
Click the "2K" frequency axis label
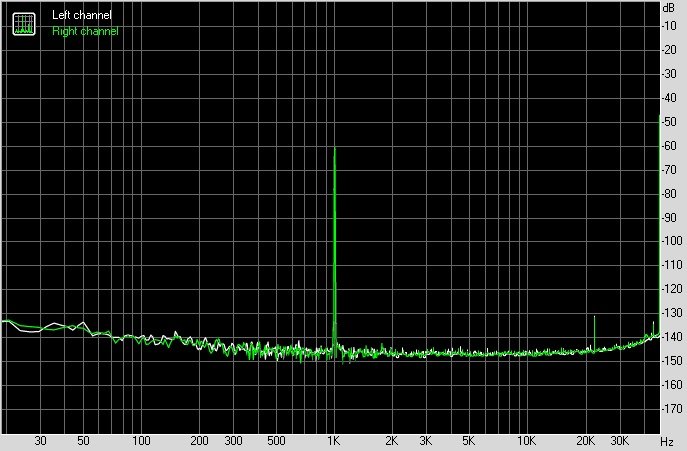[391, 440]
